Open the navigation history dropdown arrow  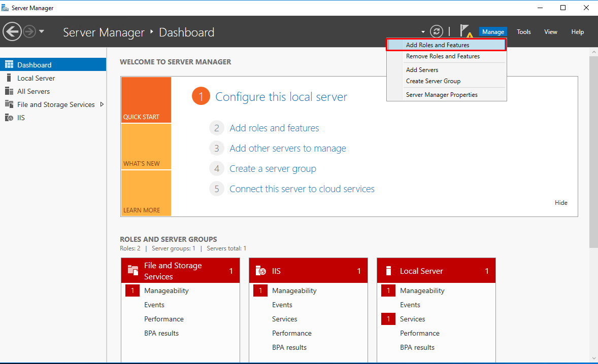point(42,31)
